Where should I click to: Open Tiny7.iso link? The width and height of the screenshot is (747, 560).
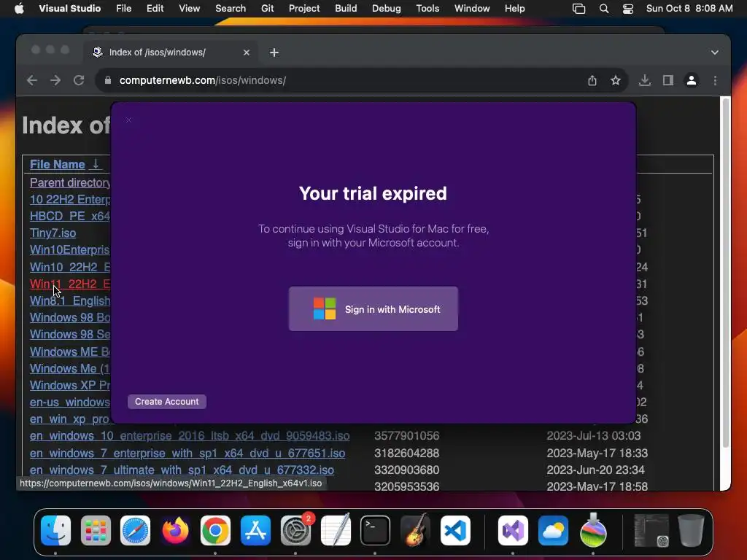[x=53, y=233]
